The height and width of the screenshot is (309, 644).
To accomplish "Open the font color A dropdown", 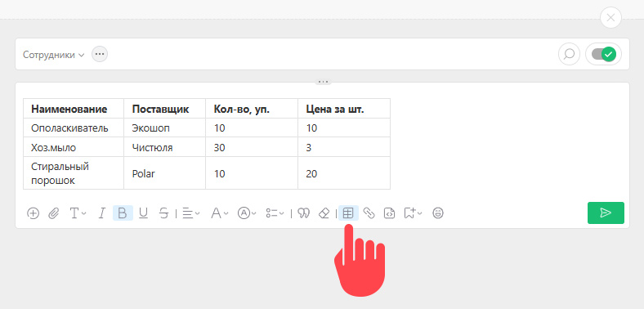I will tap(219, 213).
